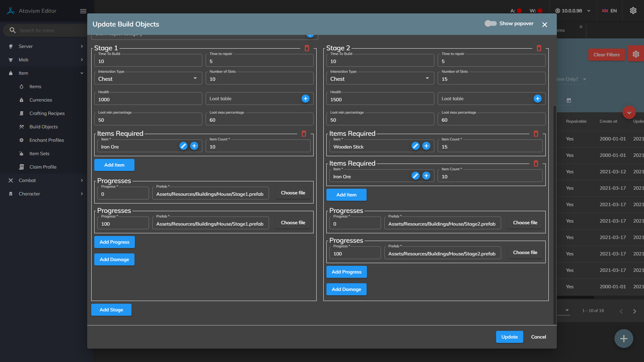The height and width of the screenshot is (362, 644).
Task: Click the dialog's vertical scrollbar
Action: (554, 215)
